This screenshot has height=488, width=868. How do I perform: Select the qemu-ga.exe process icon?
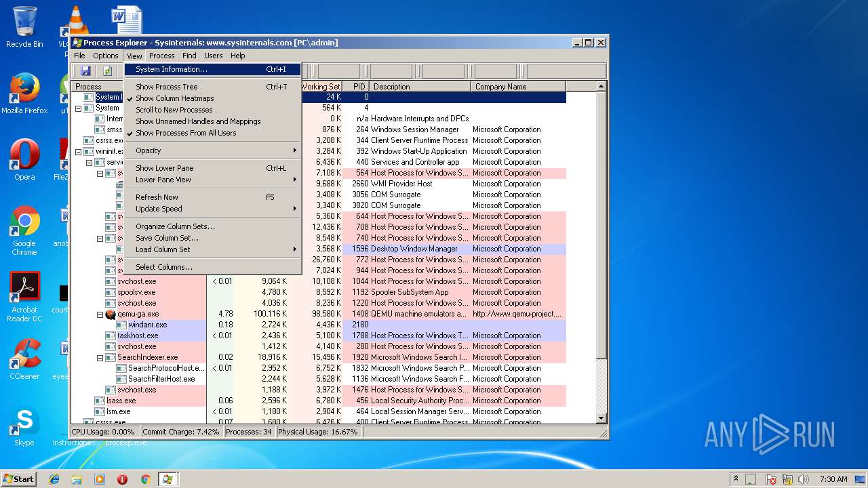coord(111,314)
